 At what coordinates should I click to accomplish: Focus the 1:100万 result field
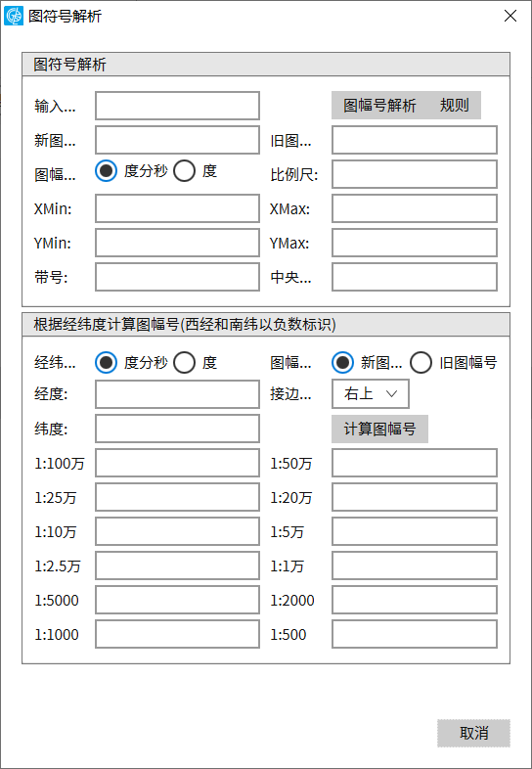pyautogui.click(x=178, y=463)
